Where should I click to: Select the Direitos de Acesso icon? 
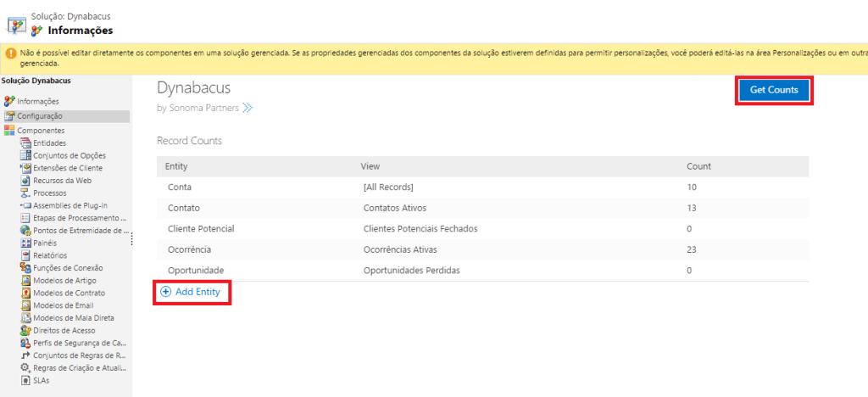[x=25, y=330]
